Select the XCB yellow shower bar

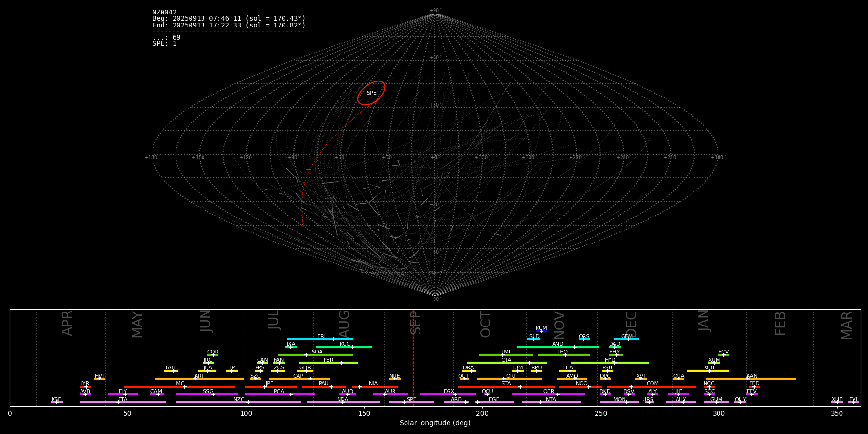pos(708,371)
